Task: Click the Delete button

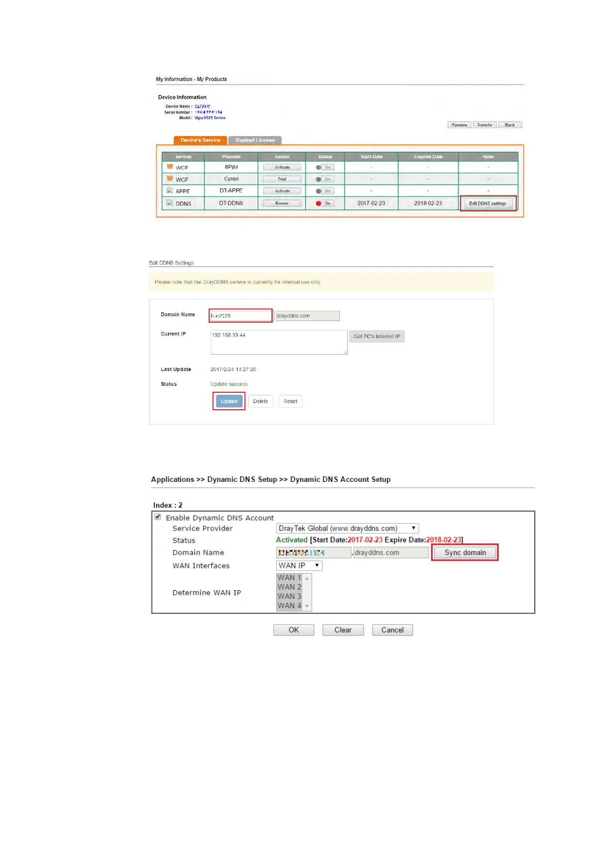Action: pos(261,402)
